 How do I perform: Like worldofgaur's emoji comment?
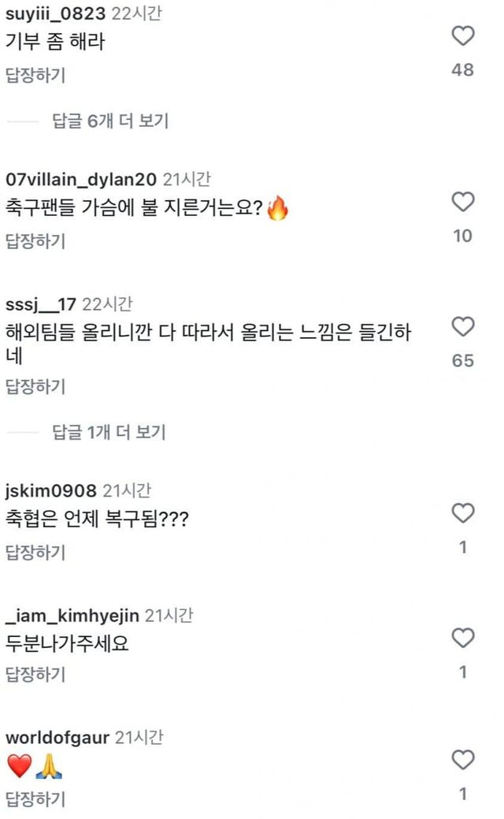[x=463, y=760]
